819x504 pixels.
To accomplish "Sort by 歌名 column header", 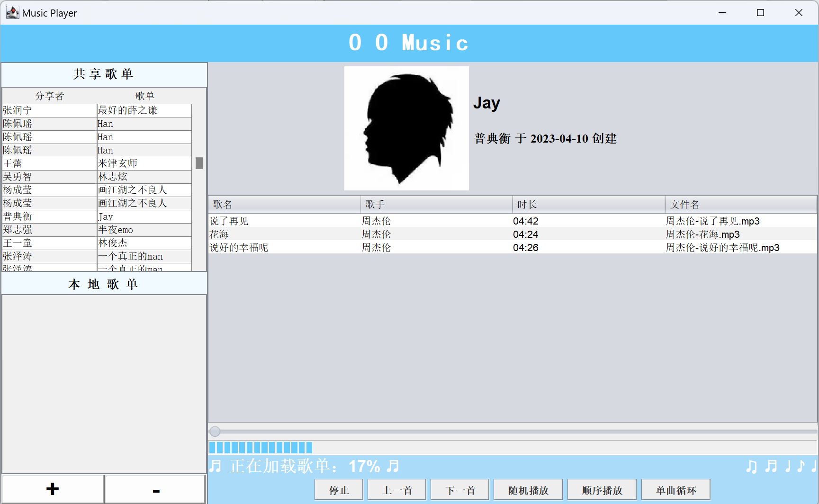I will coord(284,205).
